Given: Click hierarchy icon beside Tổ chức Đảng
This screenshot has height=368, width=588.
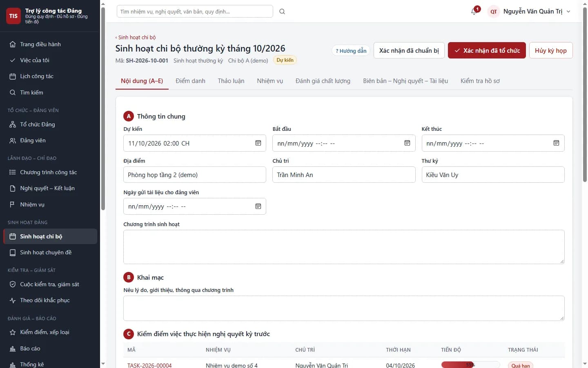Looking at the screenshot, I should [13, 124].
